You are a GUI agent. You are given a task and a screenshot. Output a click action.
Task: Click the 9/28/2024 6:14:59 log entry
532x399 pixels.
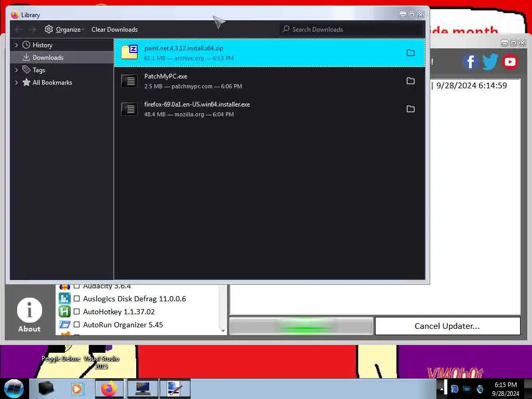pyautogui.click(x=471, y=86)
